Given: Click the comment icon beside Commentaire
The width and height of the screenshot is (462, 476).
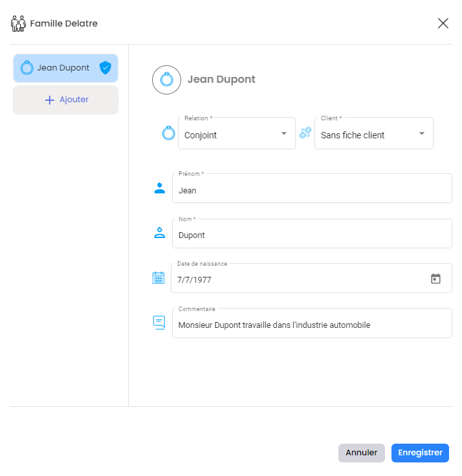Looking at the screenshot, I should (159, 323).
